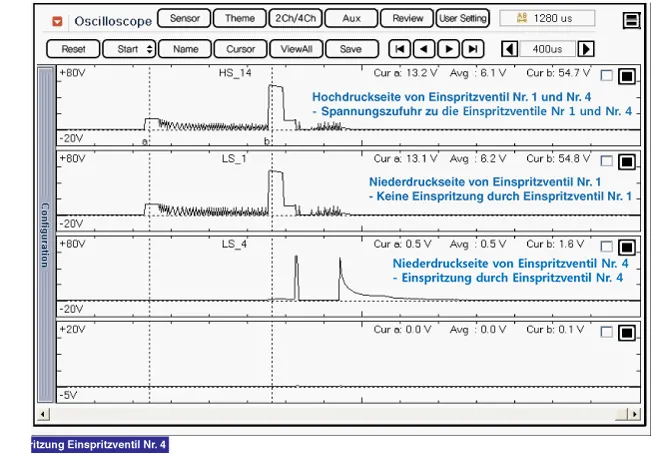Click the 1280 us time readout field

[x=546, y=18]
